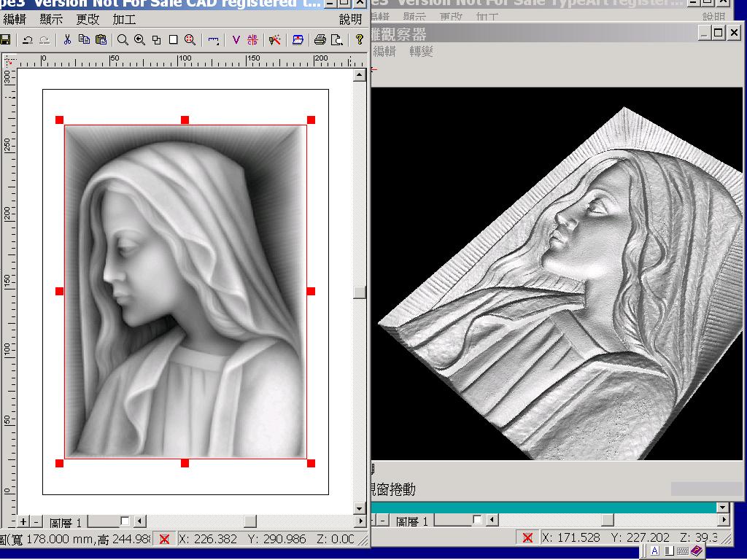The width and height of the screenshot is (747, 560).
Task: Open the 編輯 menu in the CAD window
Action: [15, 20]
